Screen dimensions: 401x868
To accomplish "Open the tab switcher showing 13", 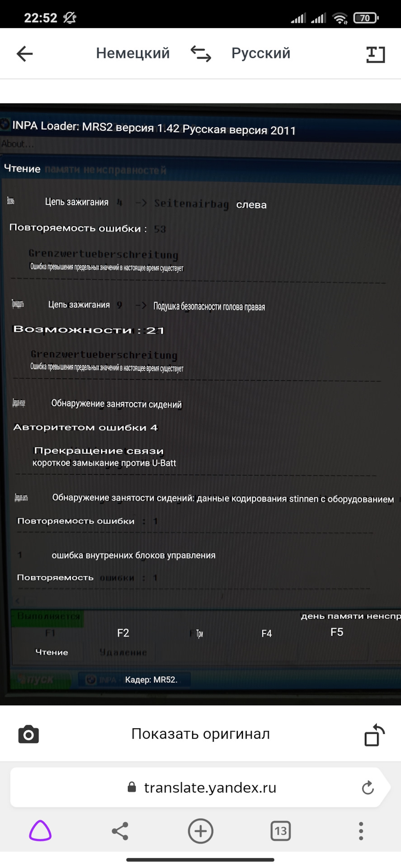I will (281, 831).
